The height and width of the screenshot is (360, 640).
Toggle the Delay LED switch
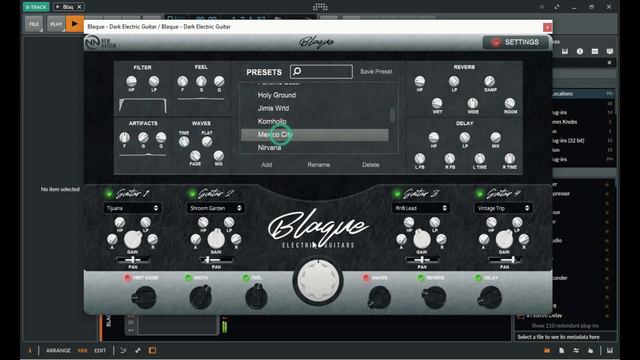(478, 278)
